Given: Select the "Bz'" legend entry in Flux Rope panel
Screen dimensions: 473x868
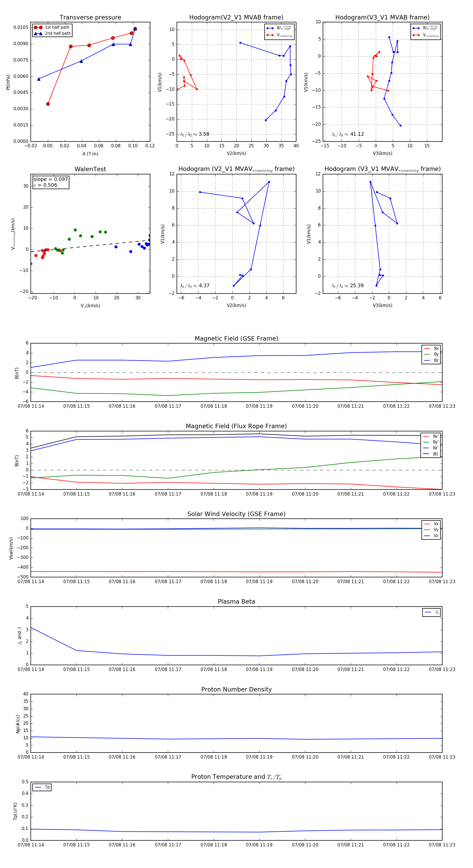Looking at the screenshot, I should pyautogui.click(x=431, y=448).
